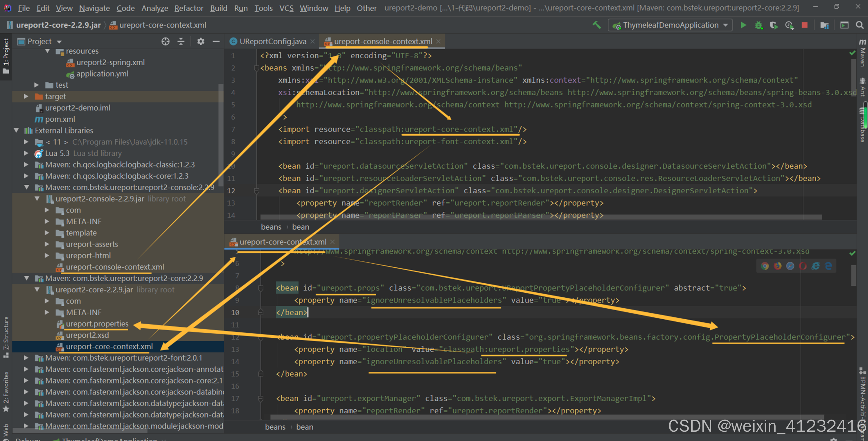Viewport: 868px width, 441px height.
Task: Open the Refactor menu
Action: (189, 8)
